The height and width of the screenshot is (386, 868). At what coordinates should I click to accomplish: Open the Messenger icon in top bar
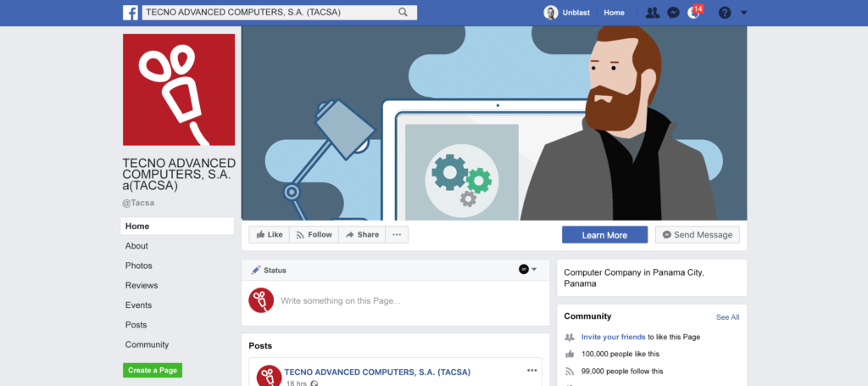[x=673, y=13]
